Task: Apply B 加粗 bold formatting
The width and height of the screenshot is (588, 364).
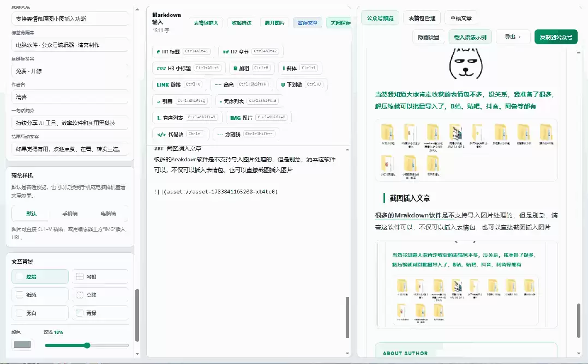Action: tap(251, 68)
